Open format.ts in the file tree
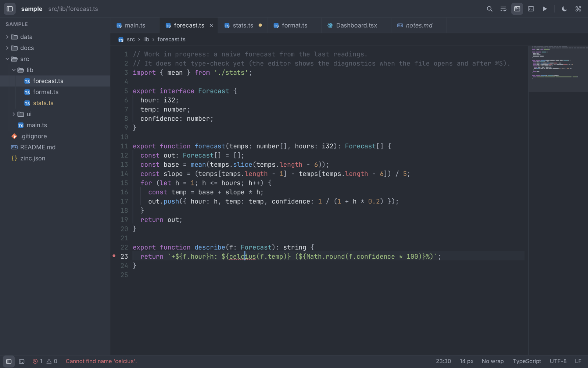Screen dimensions: 588x368 (55, 92)
